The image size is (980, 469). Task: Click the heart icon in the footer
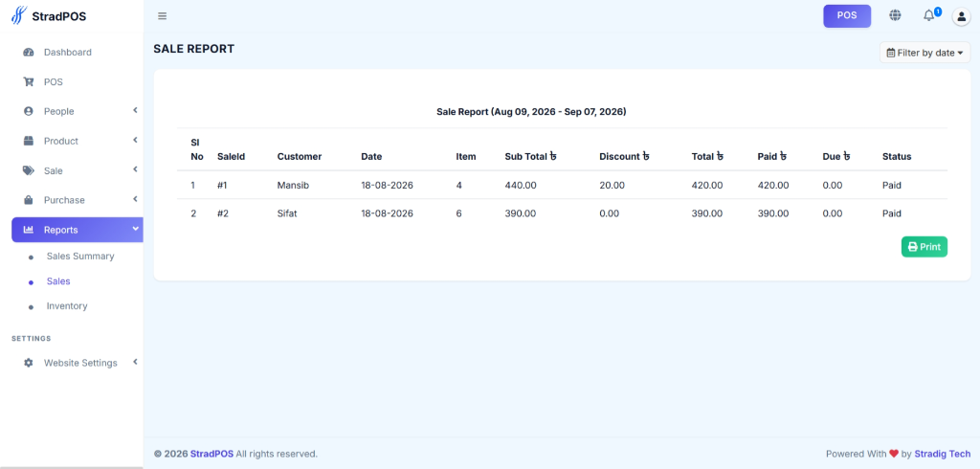[894, 454]
